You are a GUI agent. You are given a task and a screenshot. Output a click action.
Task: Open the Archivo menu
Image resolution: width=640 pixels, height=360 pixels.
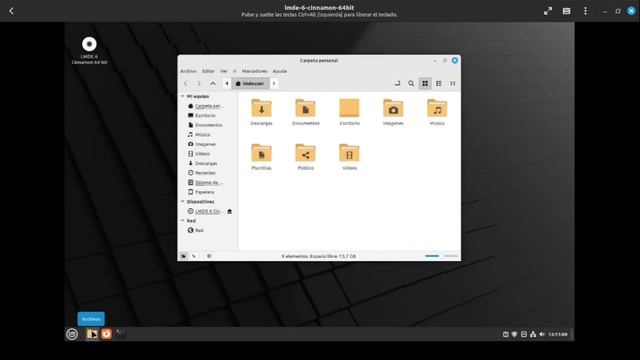coord(188,71)
